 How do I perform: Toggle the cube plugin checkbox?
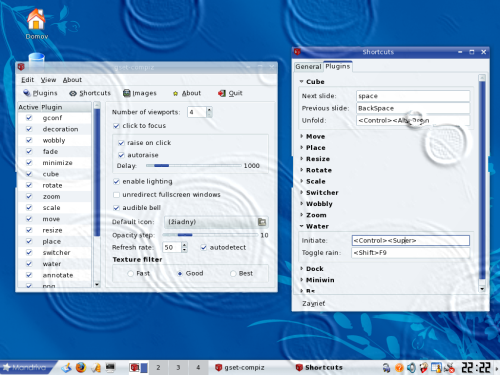point(29,174)
